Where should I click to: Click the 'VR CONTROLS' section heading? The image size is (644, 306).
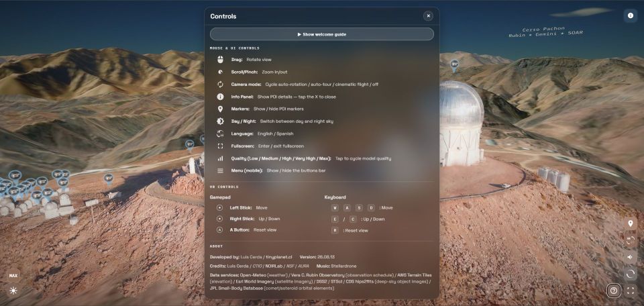coord(224,187)
